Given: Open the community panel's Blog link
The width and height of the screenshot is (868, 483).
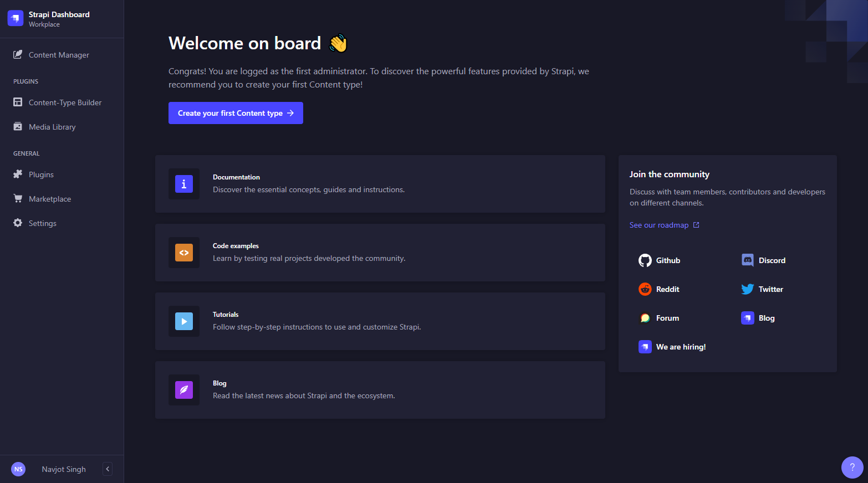Looking at the screenshot, I should pos(758,318).
